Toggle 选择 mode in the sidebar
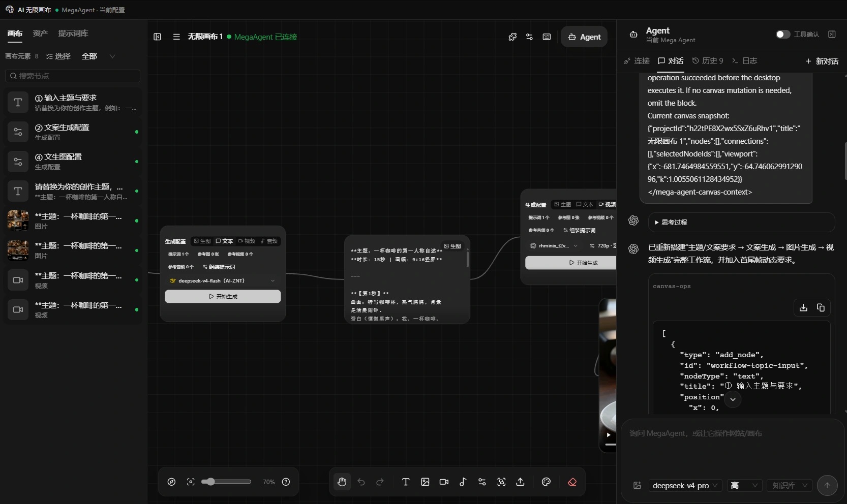Viewport: 847px width, 504px height. point(58,56)
